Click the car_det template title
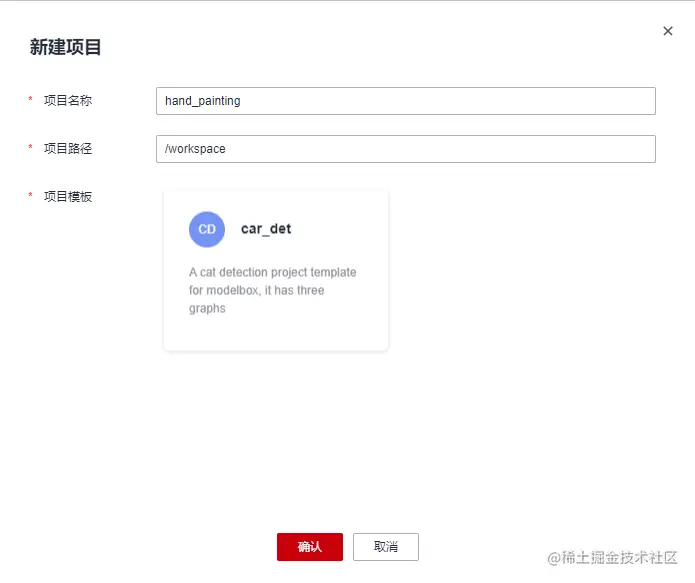This screenshot has height=583, width=695. tap(266, 229)
